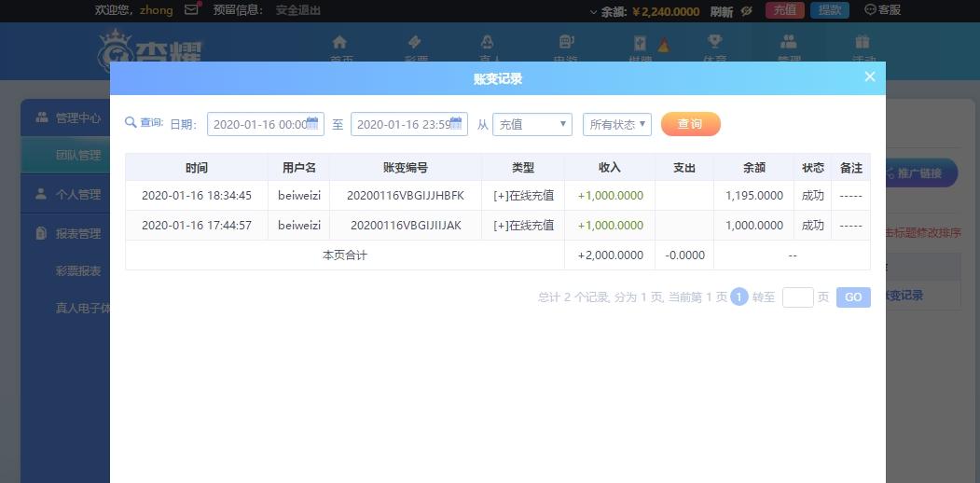Click 刷新 to refresh balance
The width and height of the screenshot is (980, 483).
click(x=722, y=11)
